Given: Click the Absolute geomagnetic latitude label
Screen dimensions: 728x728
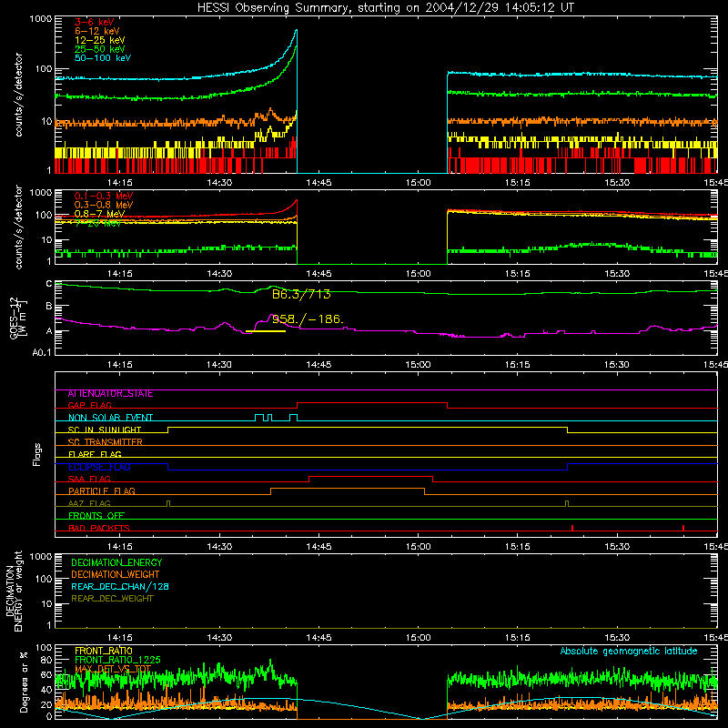Looking at the screenshot, I should pos(629,652).
